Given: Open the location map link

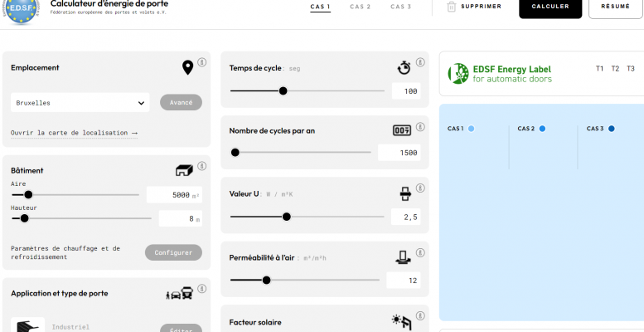Looking at the screenshot, I should pyautogui.click(x=74, y=133).
